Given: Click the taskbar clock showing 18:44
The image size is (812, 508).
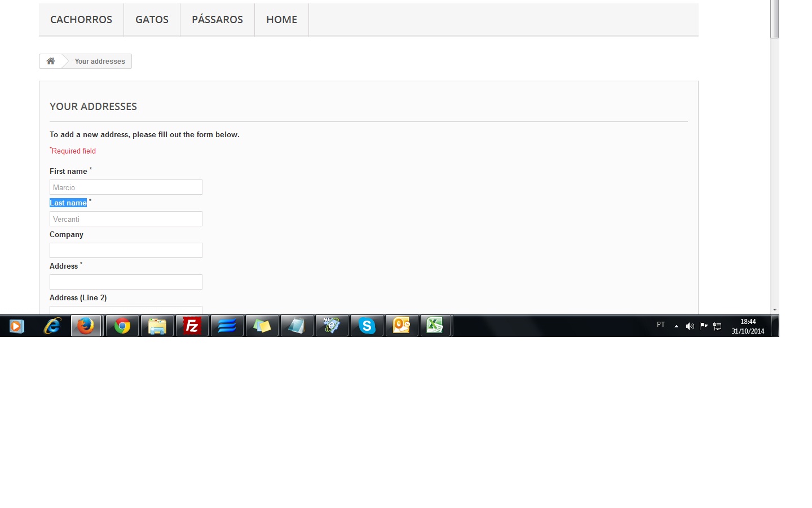Looking at the screenshot, I should (748, 326).
